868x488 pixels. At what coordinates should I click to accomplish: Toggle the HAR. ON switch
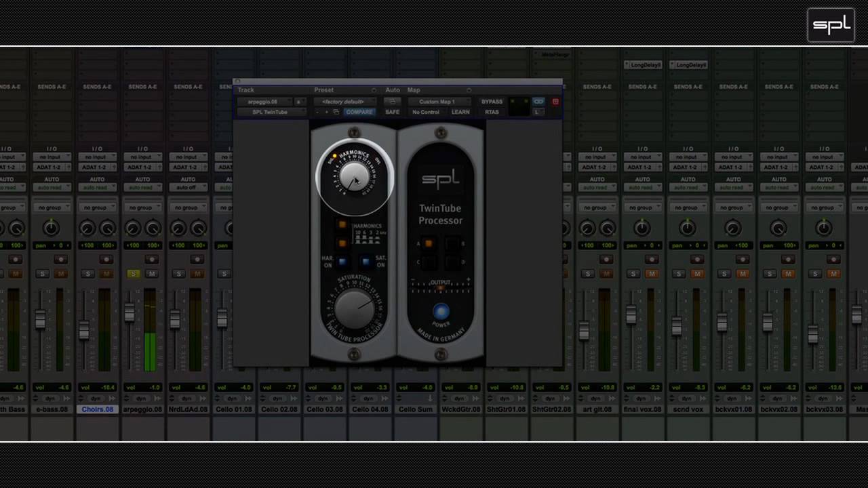coord(342,262)
